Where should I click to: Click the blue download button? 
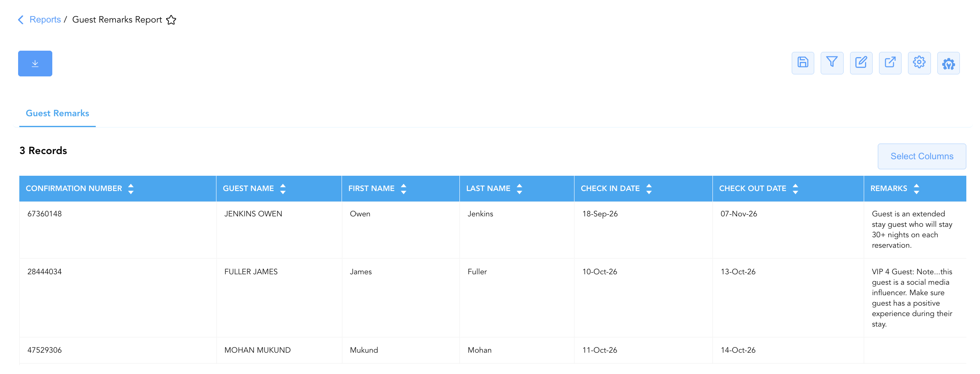[x=35, y=64]
